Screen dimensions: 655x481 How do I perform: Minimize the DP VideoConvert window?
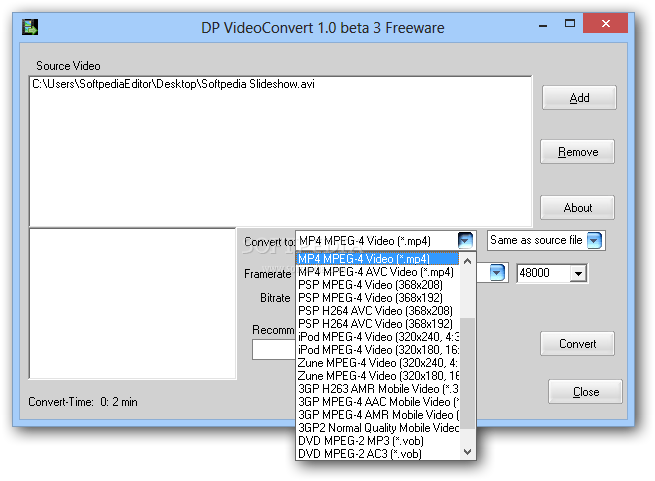(x=543, y=24)
